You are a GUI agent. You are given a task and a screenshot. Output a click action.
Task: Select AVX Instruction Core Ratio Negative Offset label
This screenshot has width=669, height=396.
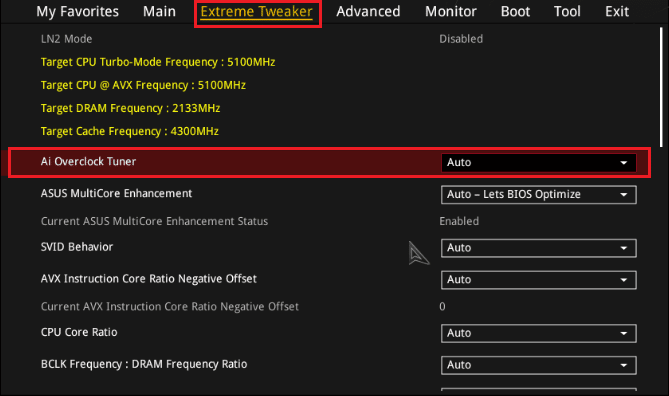[148, 279]
